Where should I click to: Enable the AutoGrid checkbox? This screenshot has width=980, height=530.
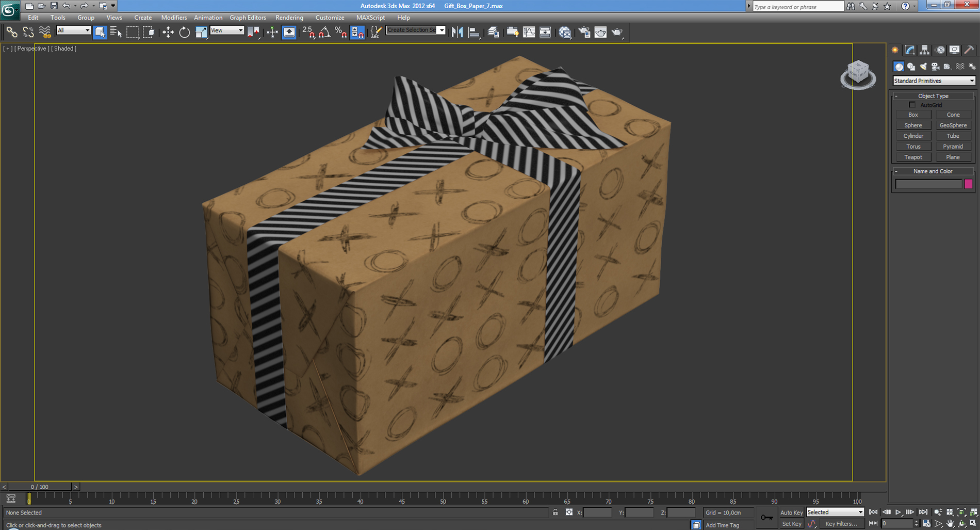[912, 104]
